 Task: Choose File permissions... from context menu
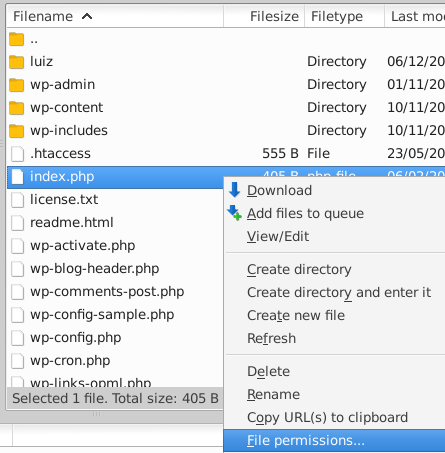pos(334,440)
